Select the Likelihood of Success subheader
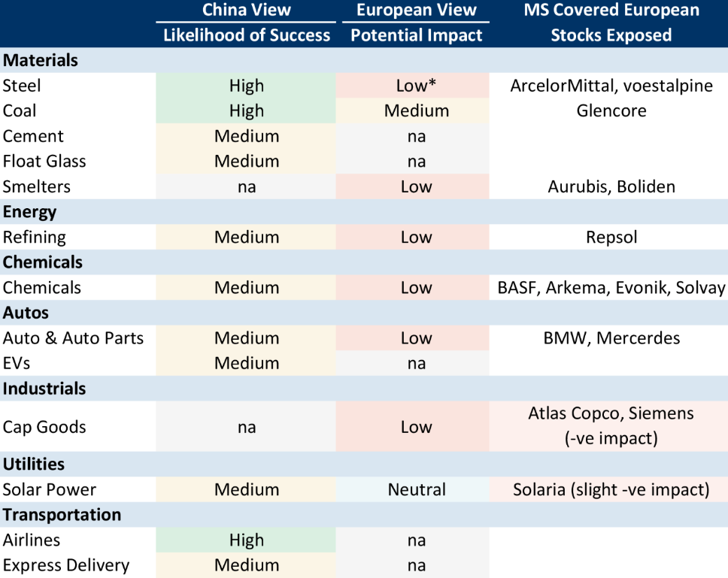This screenshot has width=728, height=578. [x=246, y=35]
